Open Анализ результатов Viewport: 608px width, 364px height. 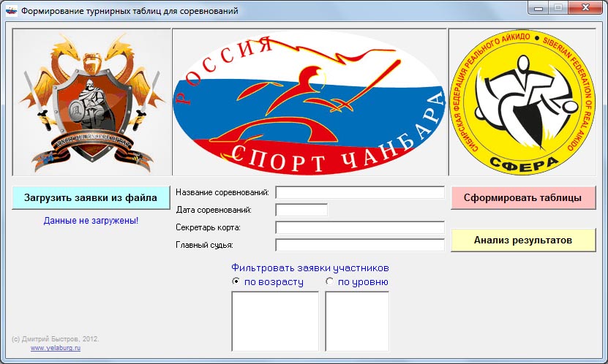[x=523, y=240]
